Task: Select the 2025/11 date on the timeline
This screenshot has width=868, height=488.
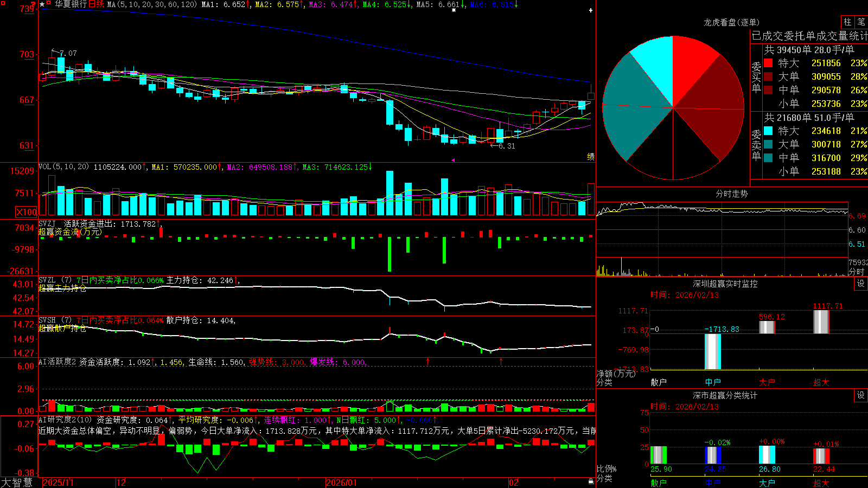Action: click(x=58, y=483)
